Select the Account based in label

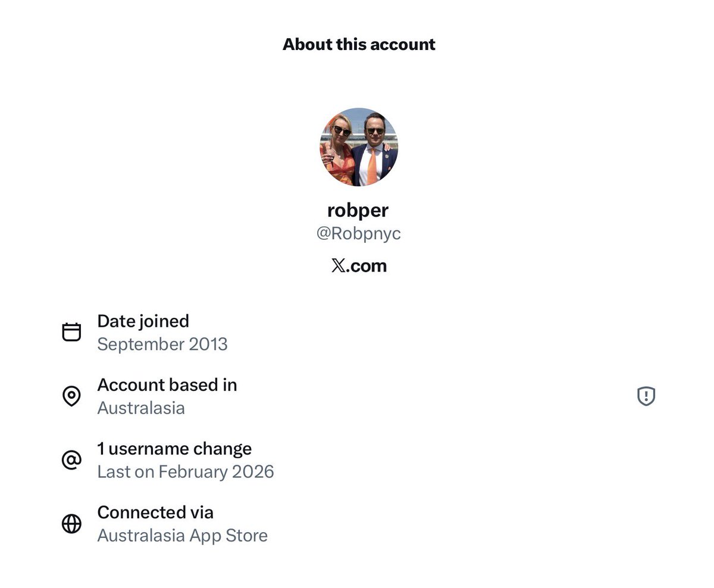(x=167, y=385)
